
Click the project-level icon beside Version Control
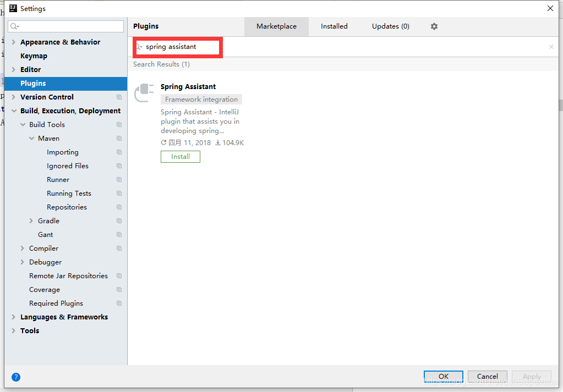pyautogui.click(x=119, y=97)
